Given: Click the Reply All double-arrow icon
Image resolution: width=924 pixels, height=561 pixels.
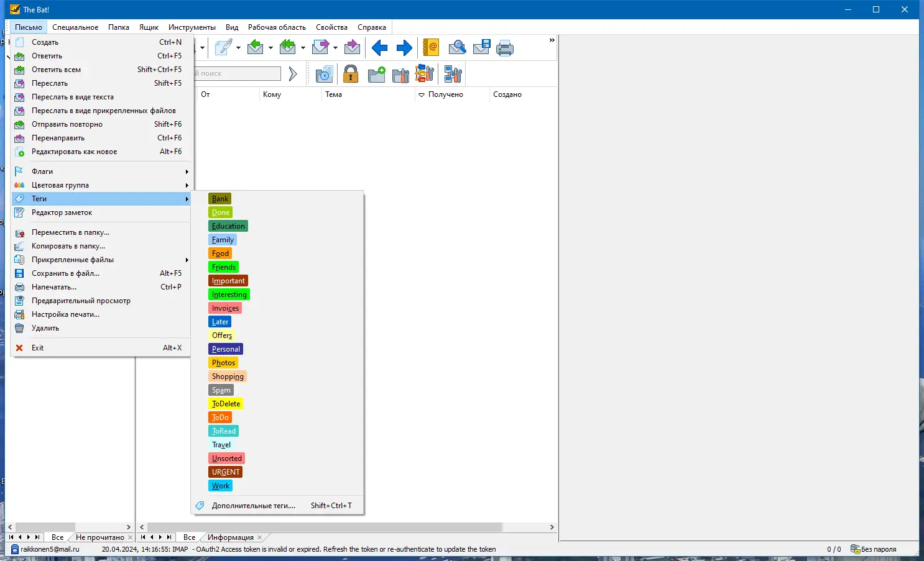Looking at the screenshot, I should click(x=288, y=47).
